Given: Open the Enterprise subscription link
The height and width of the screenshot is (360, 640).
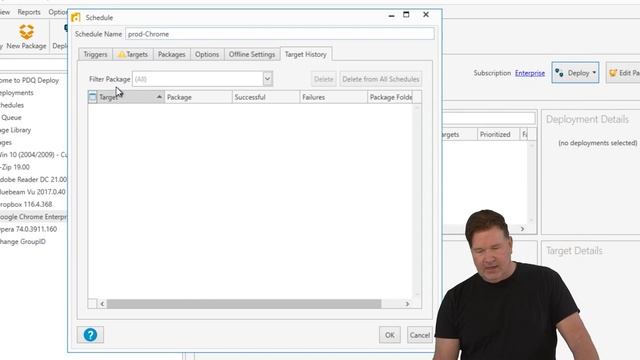Looking at the screenshot, I should pyautogui.click(x=530, y=73).
